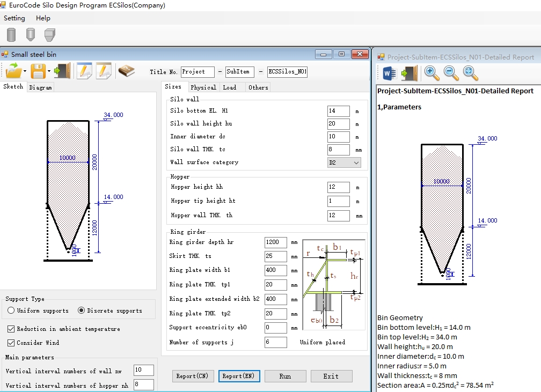Click the silo sketch drawing in the Sketch tab

pos(83,187)
